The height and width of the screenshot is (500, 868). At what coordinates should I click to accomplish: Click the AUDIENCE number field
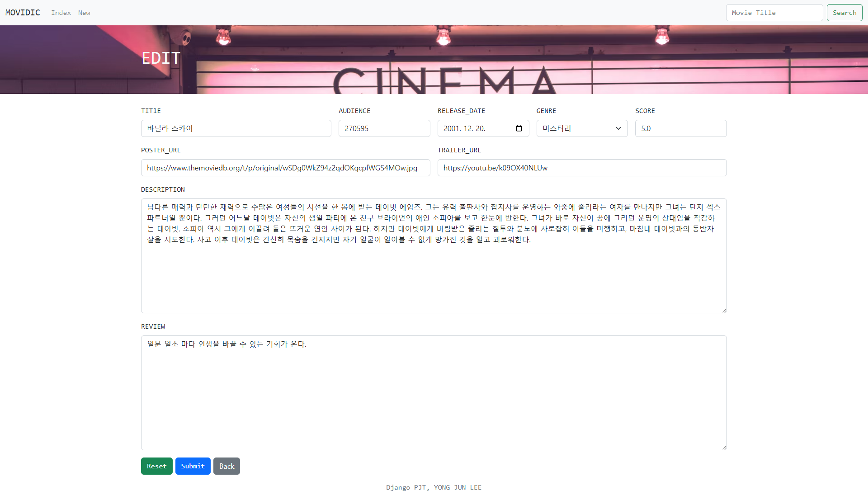384,128
